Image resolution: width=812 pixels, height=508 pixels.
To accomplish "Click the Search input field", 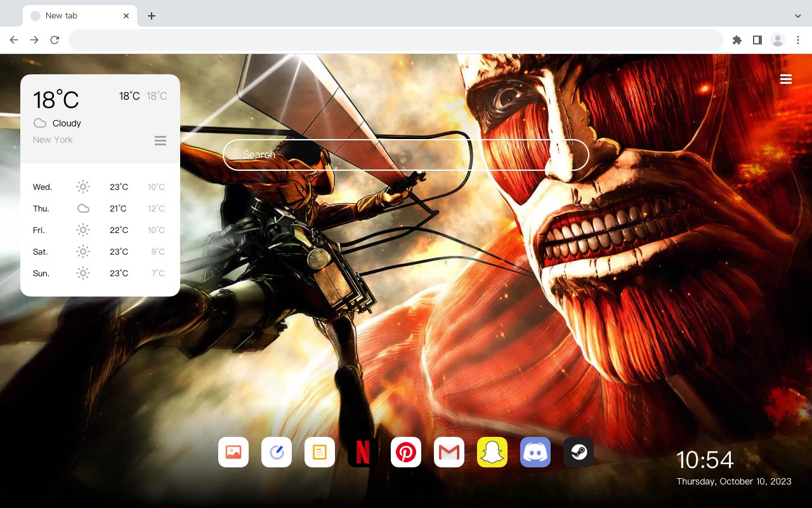I will coord(406,155).
